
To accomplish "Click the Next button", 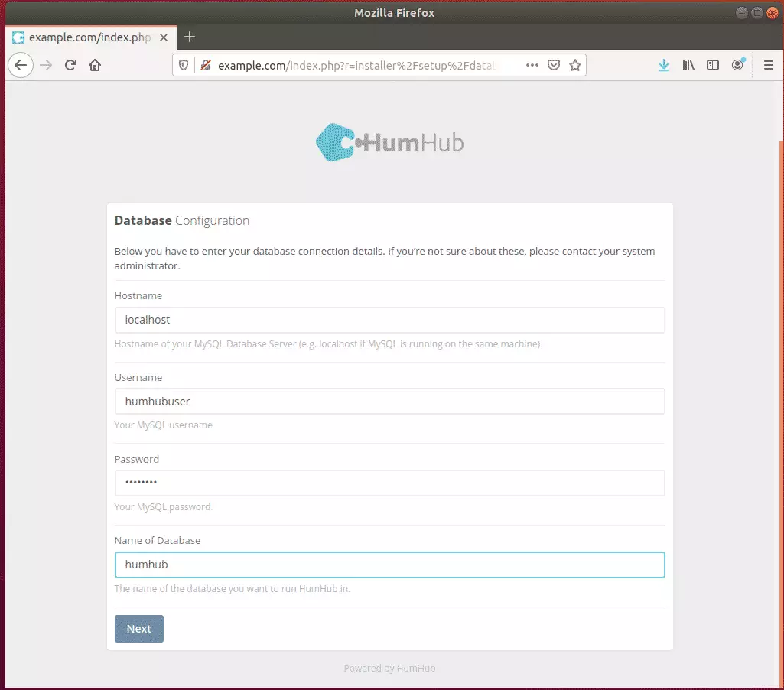I will [x=139, y=629].
